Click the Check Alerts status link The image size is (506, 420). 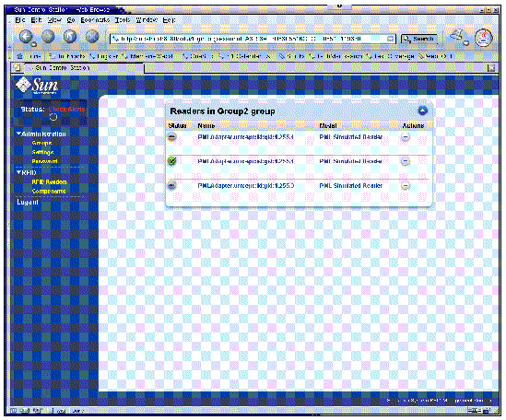66,110
